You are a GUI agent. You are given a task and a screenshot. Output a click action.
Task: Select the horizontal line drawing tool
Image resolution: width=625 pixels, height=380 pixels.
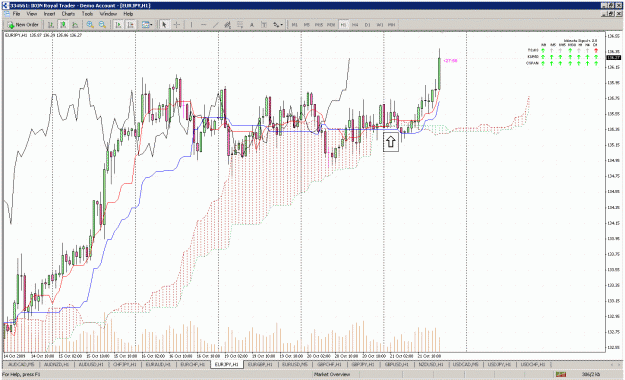(x=204, y=25)
